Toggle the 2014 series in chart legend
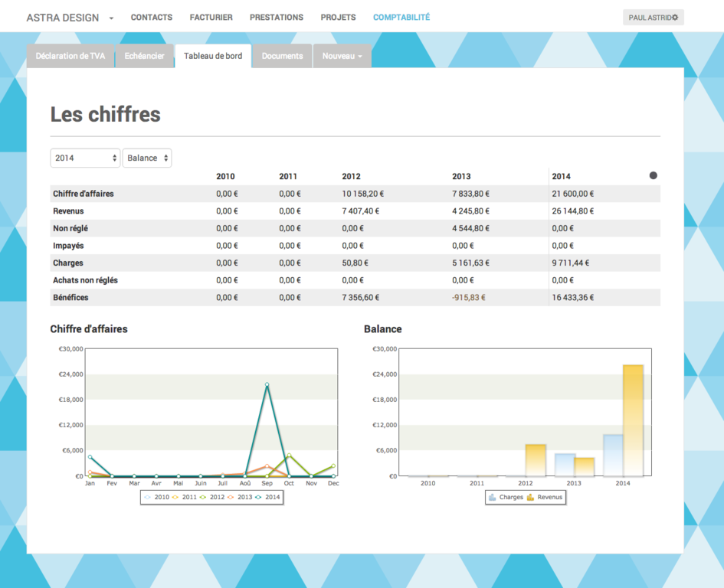Image resolution: width=724 pixels, height=588 pixels. (x=268, y=497)
